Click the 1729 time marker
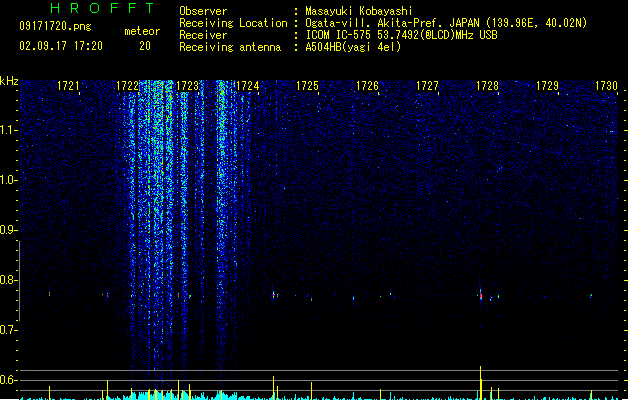 (547, 86)
